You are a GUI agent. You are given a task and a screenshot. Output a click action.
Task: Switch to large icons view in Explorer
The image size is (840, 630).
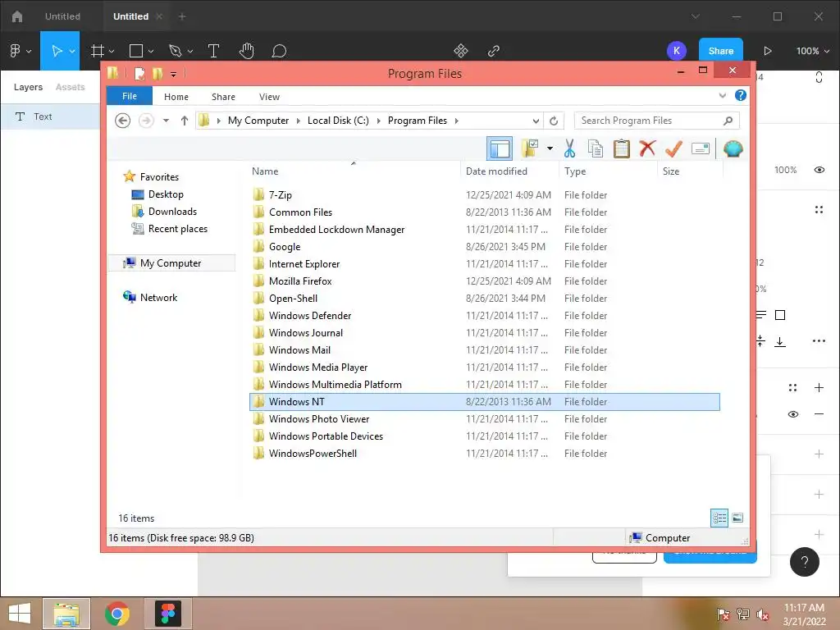click(x=737, y=518)
